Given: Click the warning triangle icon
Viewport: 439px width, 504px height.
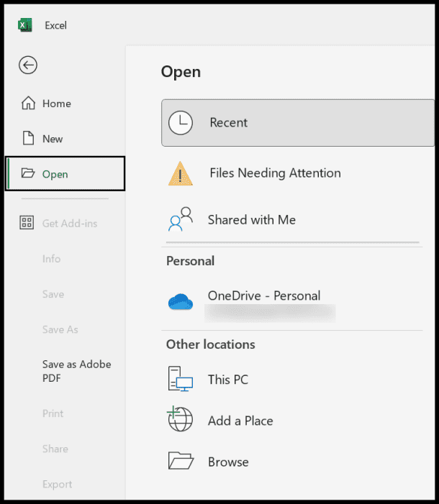Looking at the screenshot, I should [x=181, y=173].
